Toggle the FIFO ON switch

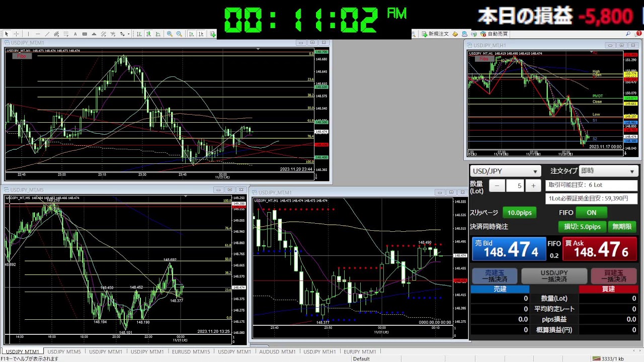click(x=591, y=213)
